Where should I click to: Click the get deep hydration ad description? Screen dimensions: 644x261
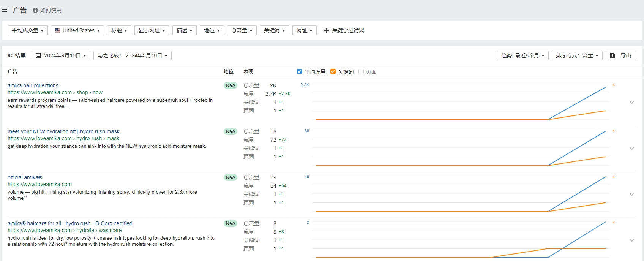coord(107,146)
